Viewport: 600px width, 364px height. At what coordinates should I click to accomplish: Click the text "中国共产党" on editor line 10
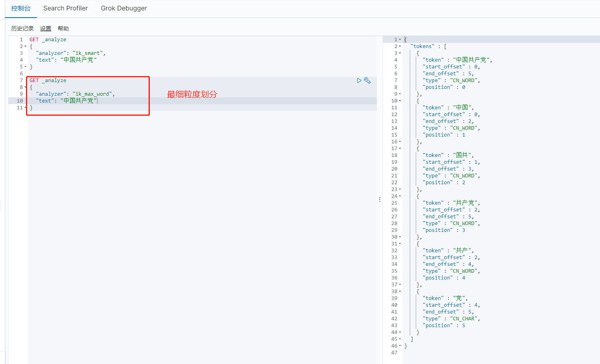pos(79,101)
